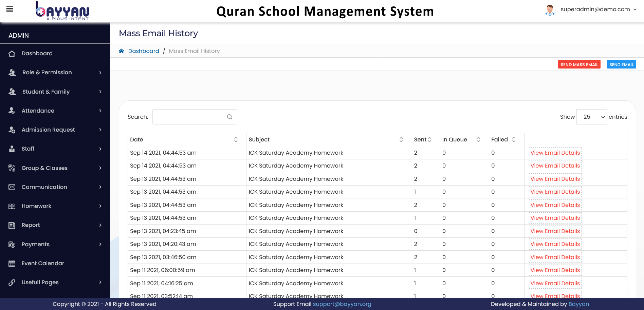Open the Show 25 entries dropdown
The height and width of the screenshot is (310, 644).
click(592, 117)
